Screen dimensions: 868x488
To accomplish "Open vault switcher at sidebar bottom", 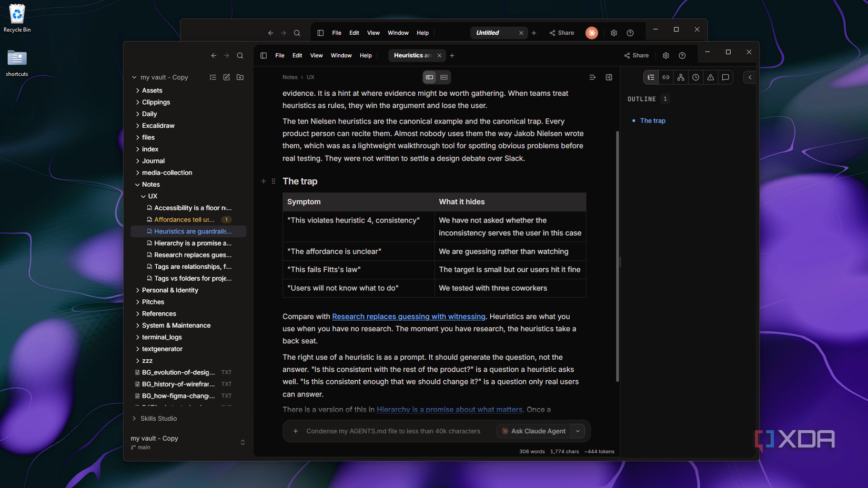I will click(188, 442).
